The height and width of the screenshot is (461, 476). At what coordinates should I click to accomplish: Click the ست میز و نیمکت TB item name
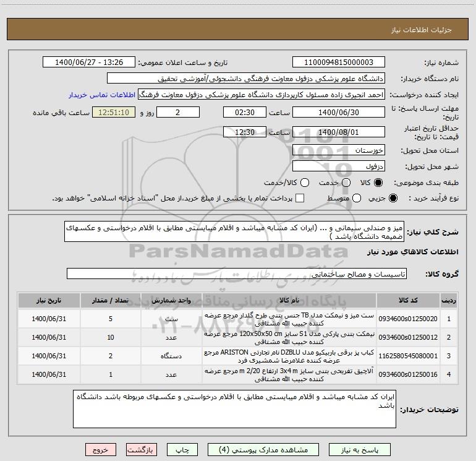pyautogui.click(x=289, y=319)
